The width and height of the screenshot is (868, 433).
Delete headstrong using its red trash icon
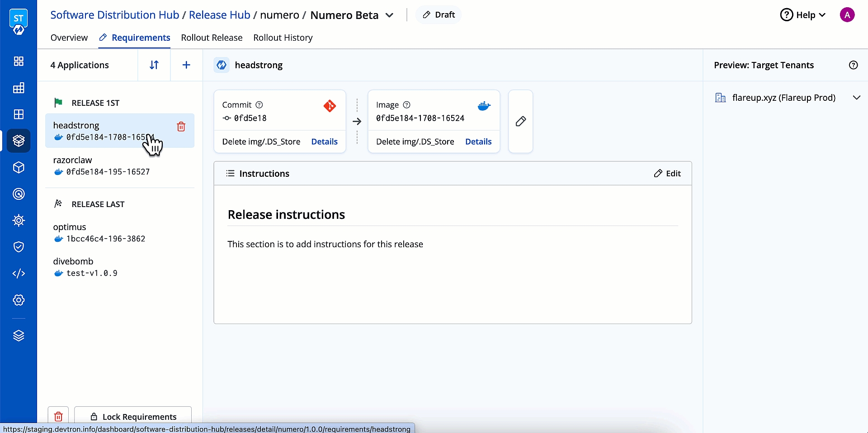point(181,127)
